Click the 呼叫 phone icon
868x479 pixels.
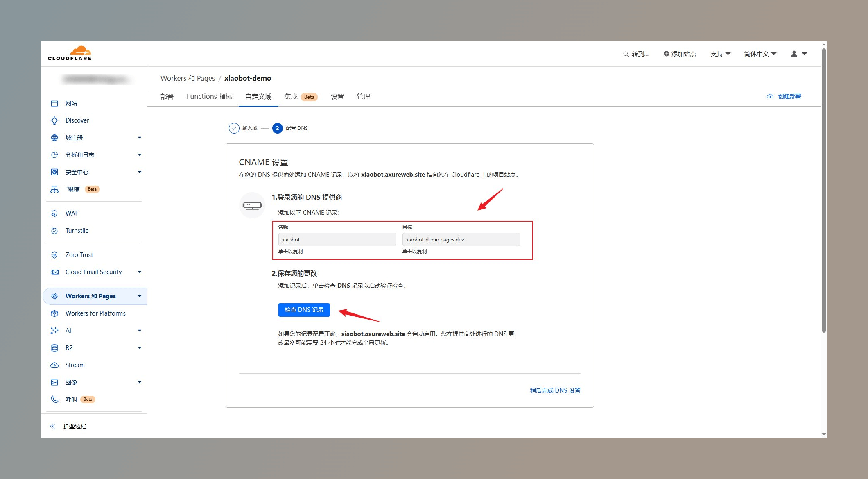tap(54, 400)
